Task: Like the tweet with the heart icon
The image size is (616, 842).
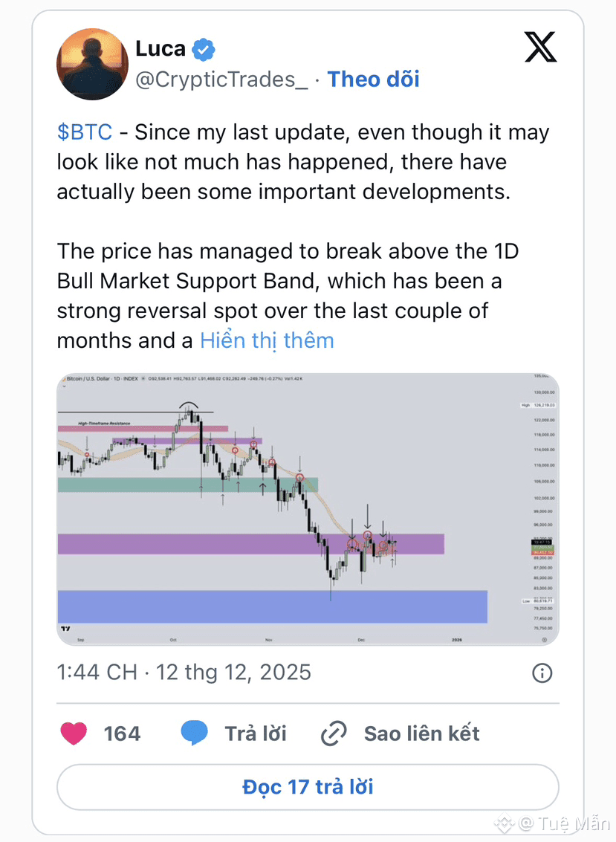Action: coord(73,733)
